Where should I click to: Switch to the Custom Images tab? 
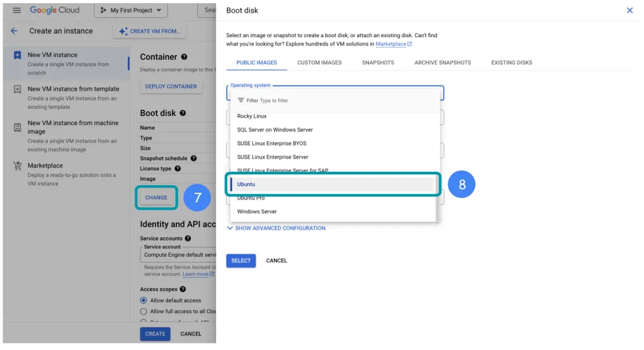click(319, 63)
